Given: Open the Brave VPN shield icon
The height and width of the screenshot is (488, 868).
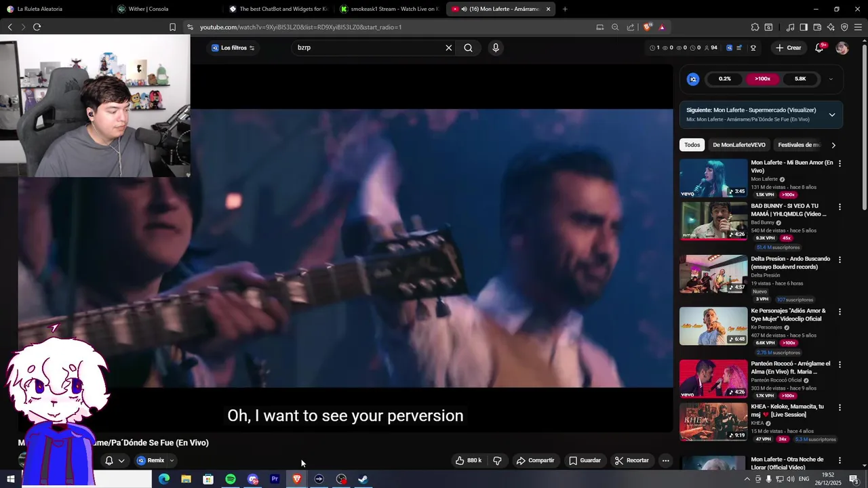Looking at the screenshot, I should (x=844, y=27).
